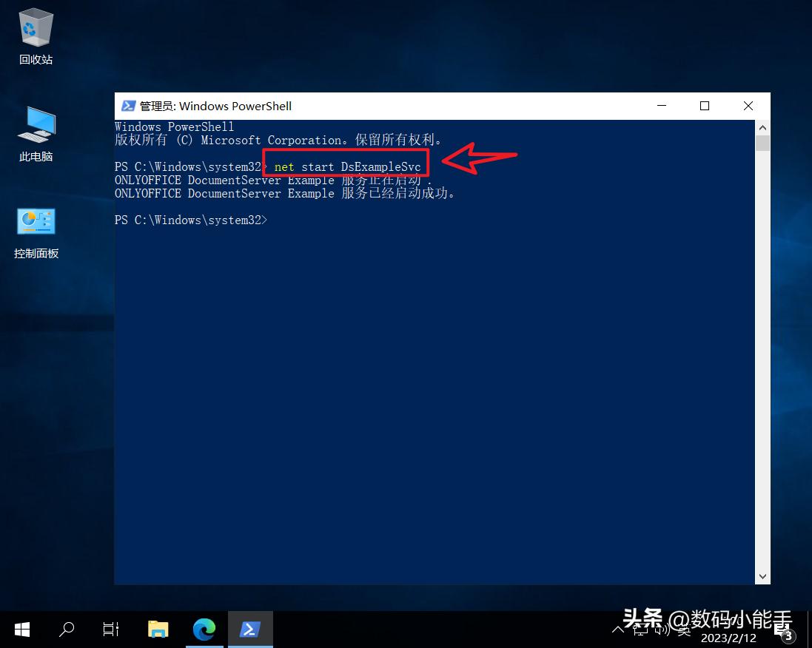
Task: Open Microsoft Edge from the taskbar
Action: (x=204, y=630)
